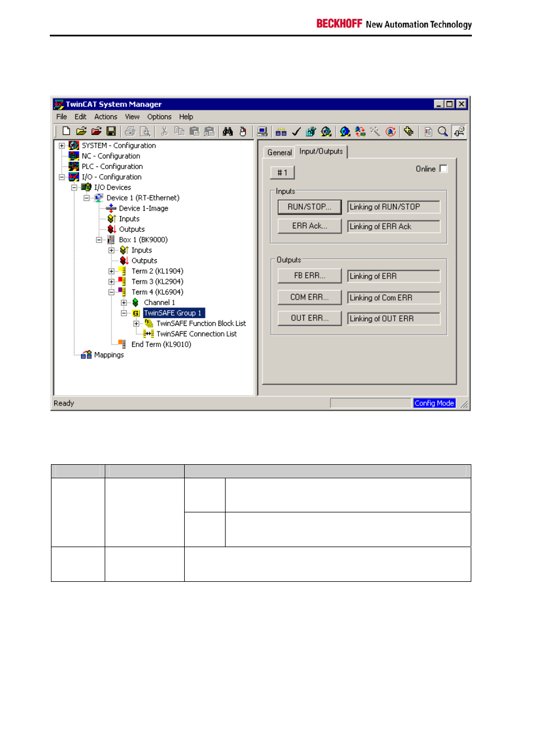
Task: Click the Scan devices wand toolbar icon
Action: point(375,132)
